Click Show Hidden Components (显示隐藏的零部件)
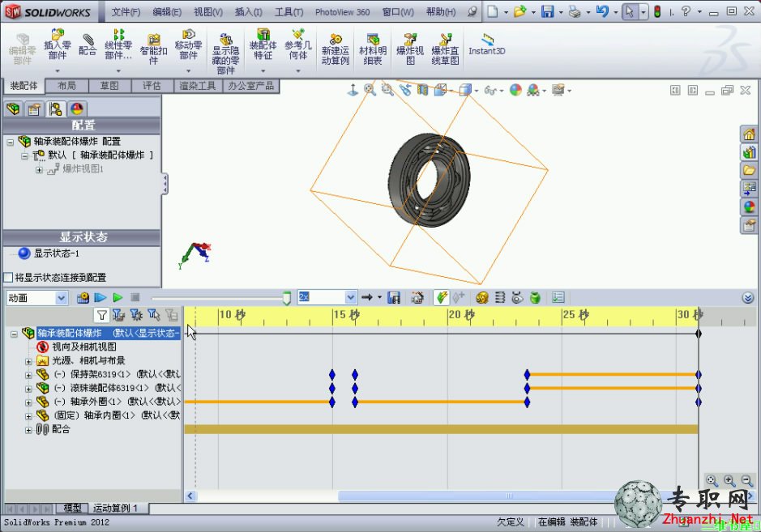This screenshot has height=532, width=761. tap(225, 53)
